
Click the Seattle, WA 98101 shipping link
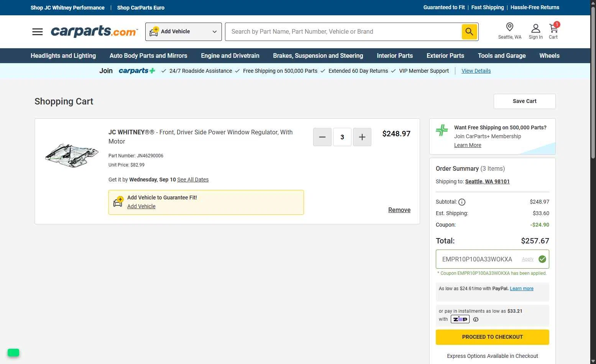click(x=487, y=181)
